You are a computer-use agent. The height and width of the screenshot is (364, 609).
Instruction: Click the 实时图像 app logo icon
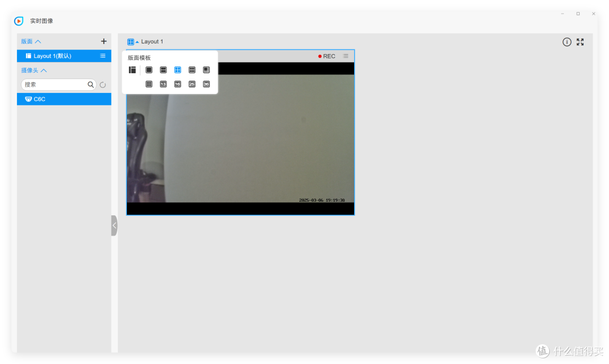19,21
